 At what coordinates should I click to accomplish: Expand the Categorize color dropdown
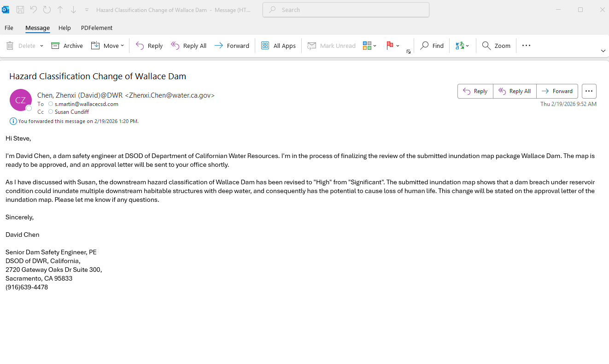375,46
